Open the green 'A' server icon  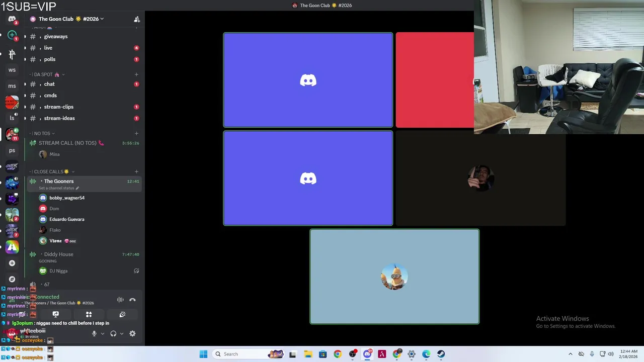click(x=12, y=247)
